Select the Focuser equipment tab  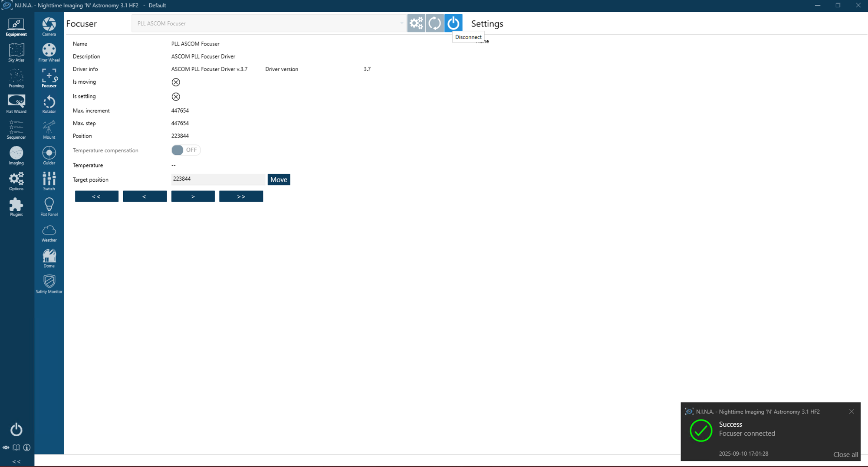(x=49, y=78)
